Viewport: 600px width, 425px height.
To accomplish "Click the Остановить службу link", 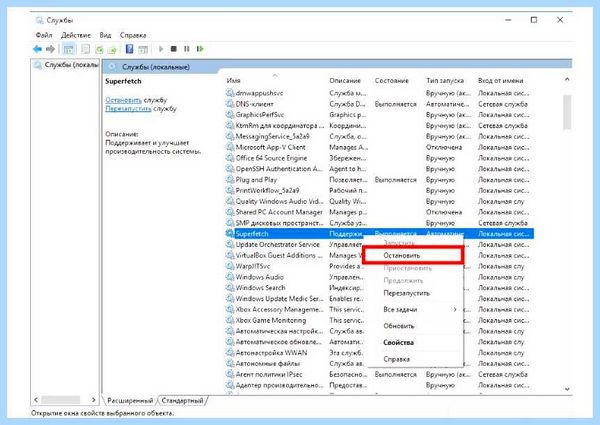I will tap(123, 100).
